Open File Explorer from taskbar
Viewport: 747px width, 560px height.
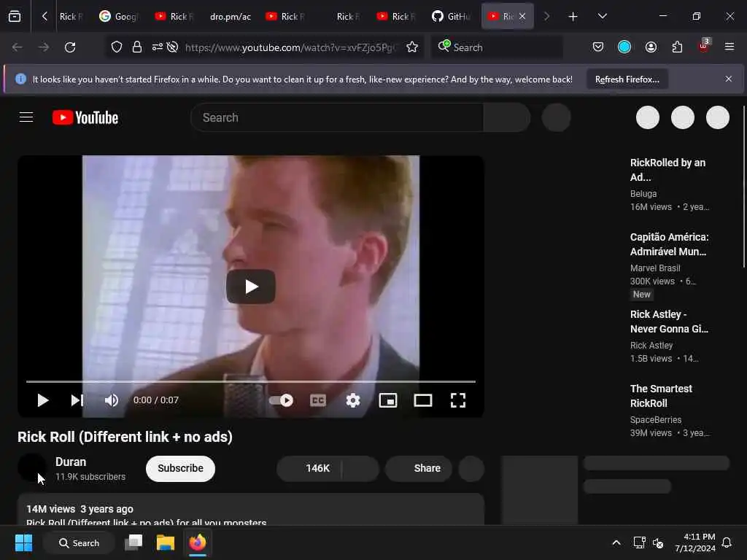coord(166,542)
